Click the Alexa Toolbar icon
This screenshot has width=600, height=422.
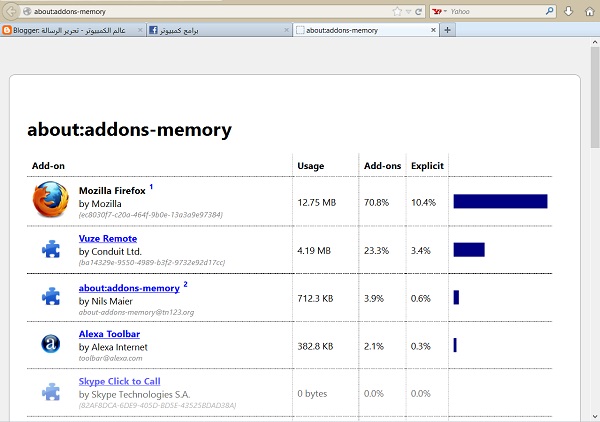coord(51,343)
